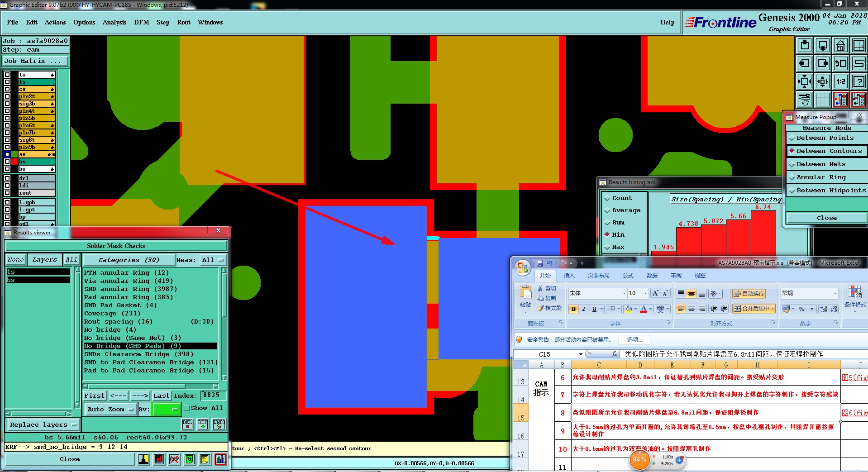The image size is (868, 472).
Task: Click the previous zoom (back arrow) icon
Action: pyautogui.click(x=840, y=63)
